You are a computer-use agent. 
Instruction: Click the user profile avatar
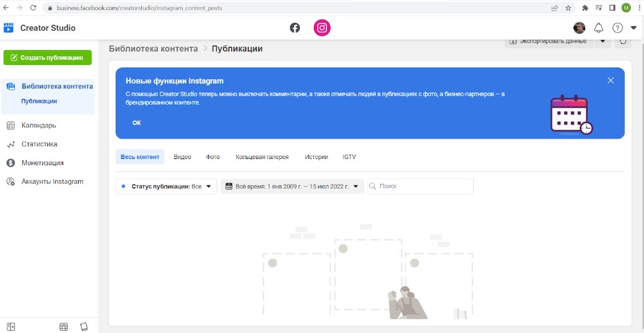click(x=580, y=28)
